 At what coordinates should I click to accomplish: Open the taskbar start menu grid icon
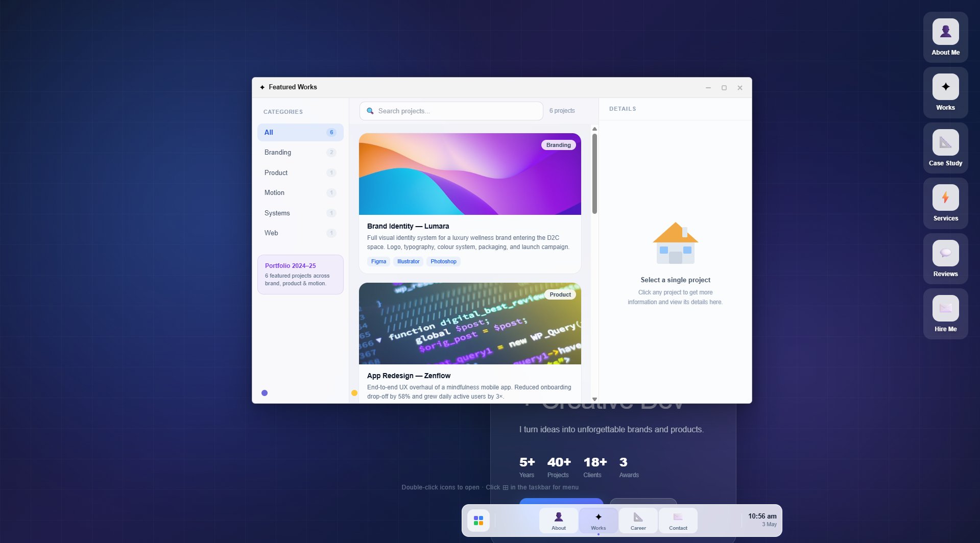click(x=479, y=521)
